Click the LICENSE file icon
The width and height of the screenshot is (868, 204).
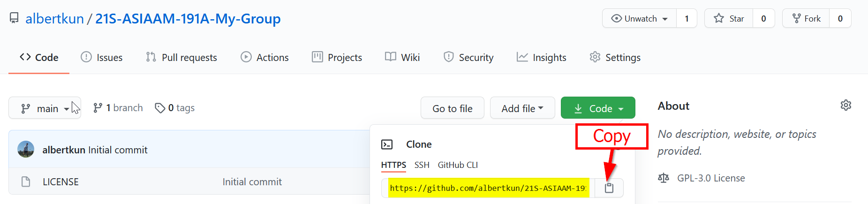[26, 181]
